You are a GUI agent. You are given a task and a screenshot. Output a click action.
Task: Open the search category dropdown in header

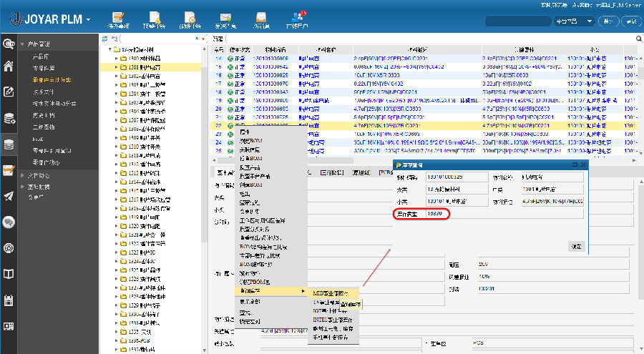[573, 21]
